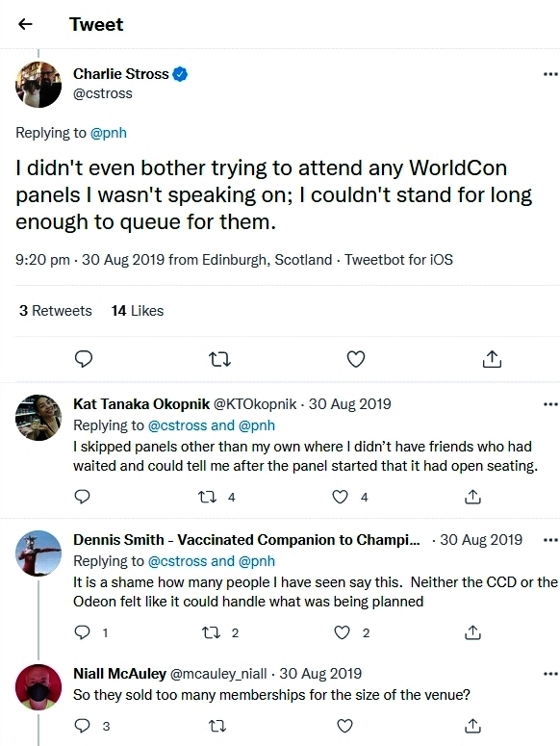Like Kat Tanaka Okopnik's reply
Viewport: 560px width, 746px height.
(x=340, y=498)
